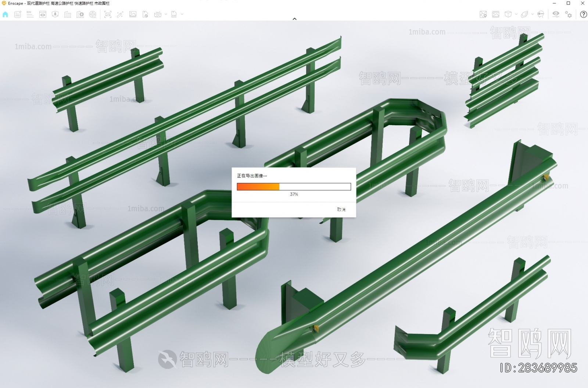Viewport: 588px width, 388px height.
Task: Click the batch rendering image icon
Action: tap(133, 14)
